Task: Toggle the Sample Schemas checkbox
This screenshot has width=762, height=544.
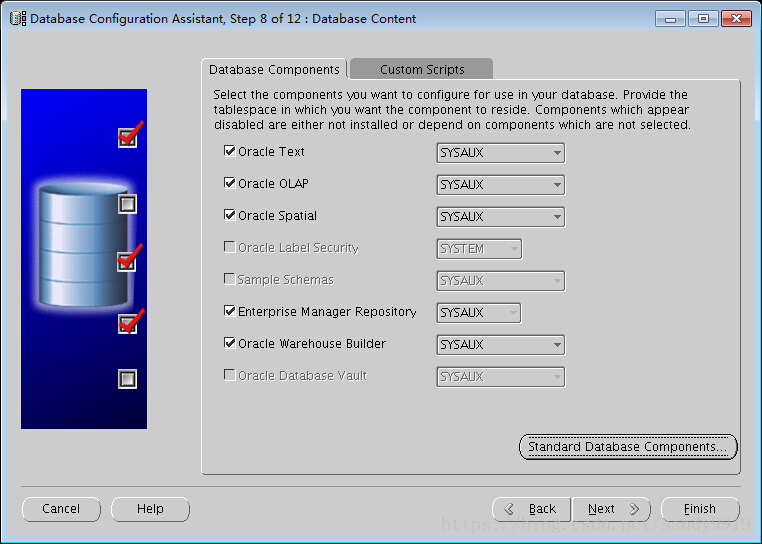Action: pos(229,279)
